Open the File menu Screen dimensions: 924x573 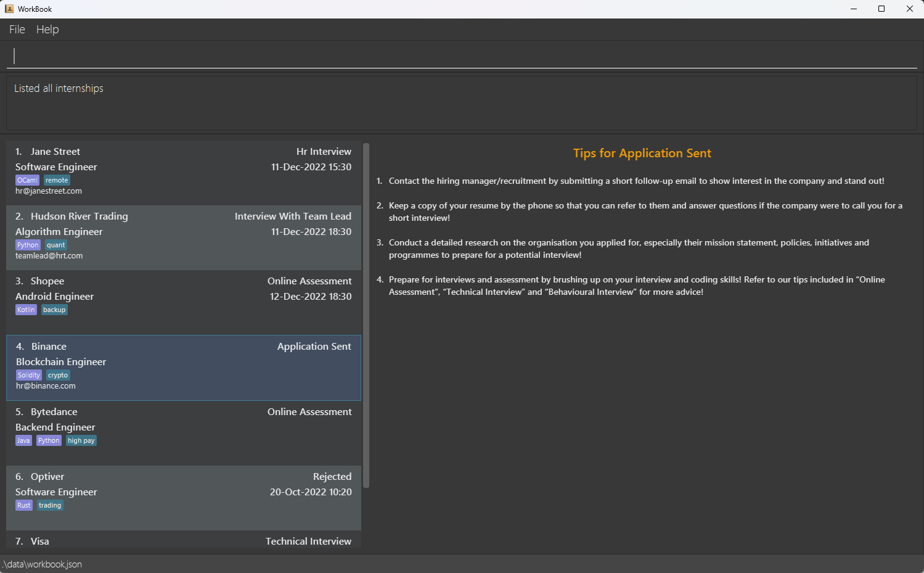[x=17, y=30]
